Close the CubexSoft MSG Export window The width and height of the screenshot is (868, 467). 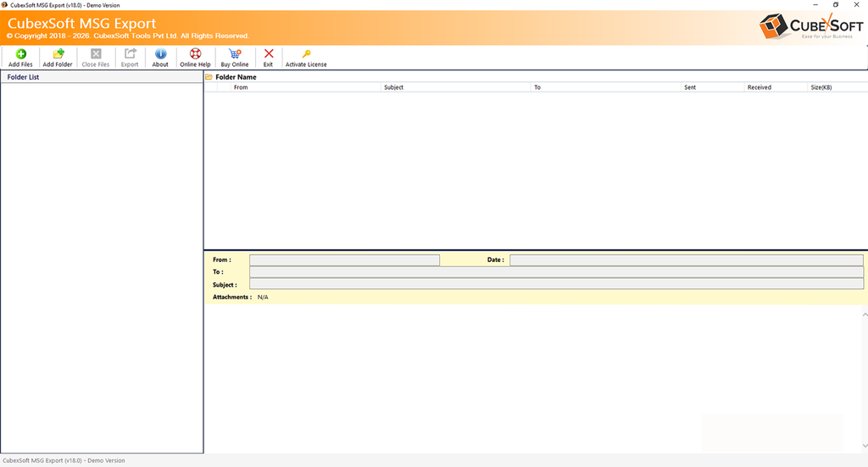pyautogui.click(x=856, y=4)
